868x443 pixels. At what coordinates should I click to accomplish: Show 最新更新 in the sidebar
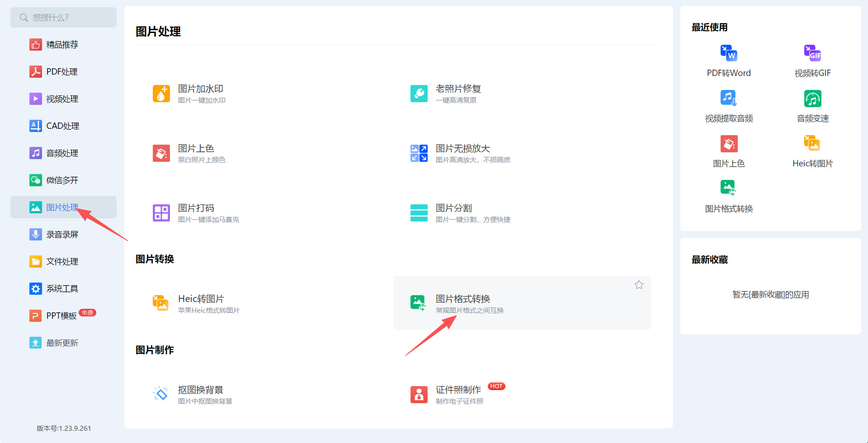[63, 343]
